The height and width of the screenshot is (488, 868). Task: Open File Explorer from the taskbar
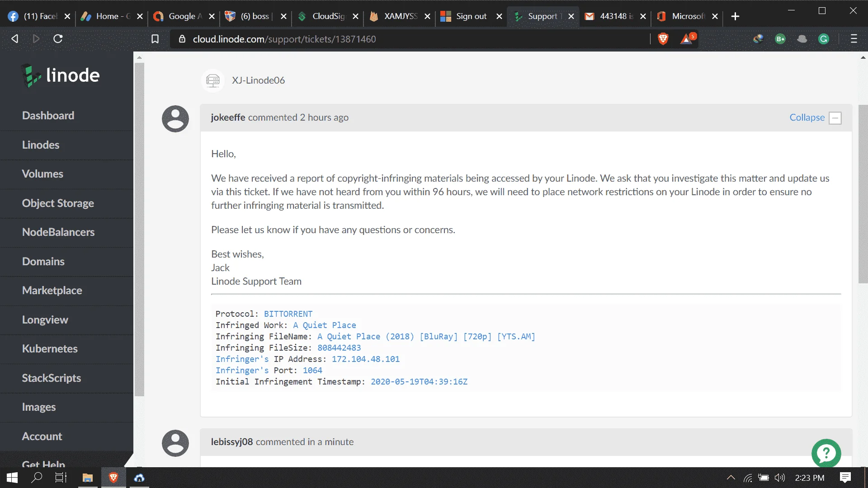tap(88, 478)
